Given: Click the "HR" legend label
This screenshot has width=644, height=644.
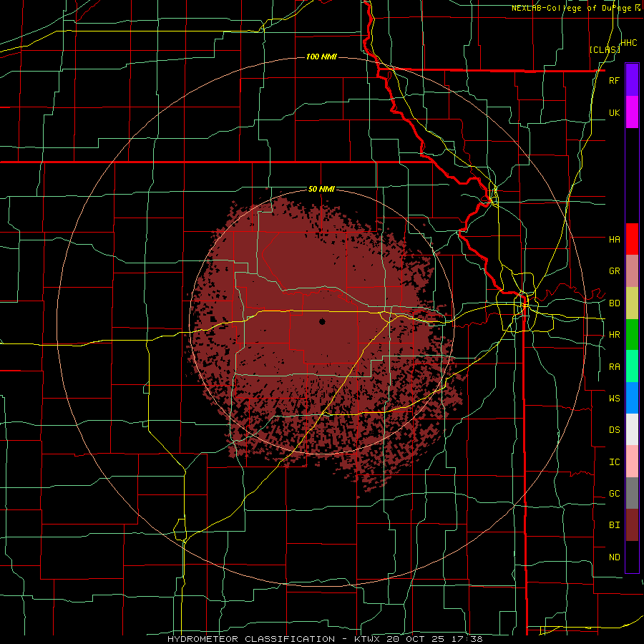Looking at the screenshot, I should coord(614,335).
